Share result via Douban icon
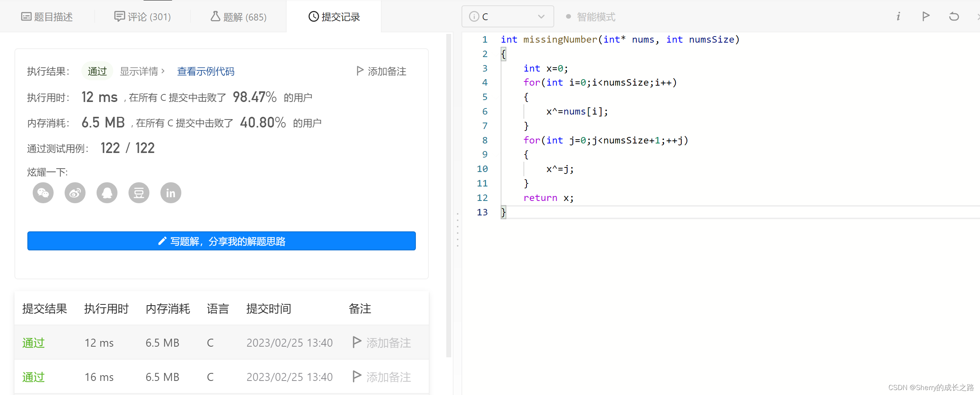This screenshot has height=395, width=980. [139, 193]
